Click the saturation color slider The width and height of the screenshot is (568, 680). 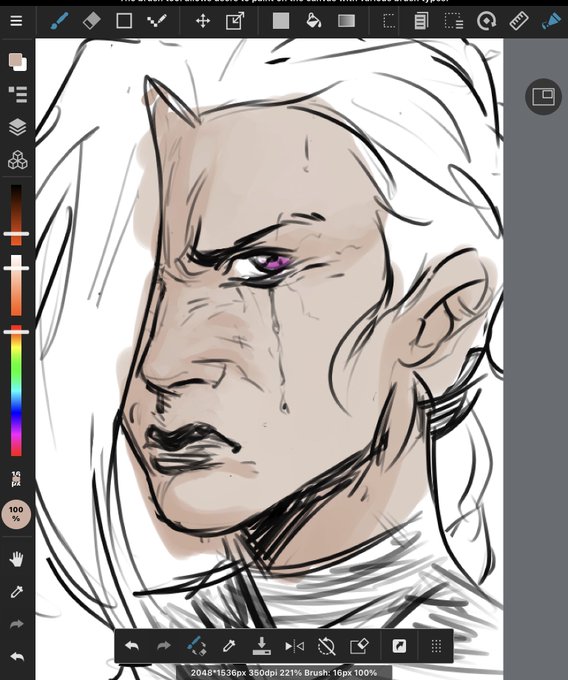[x=16, y=285]
